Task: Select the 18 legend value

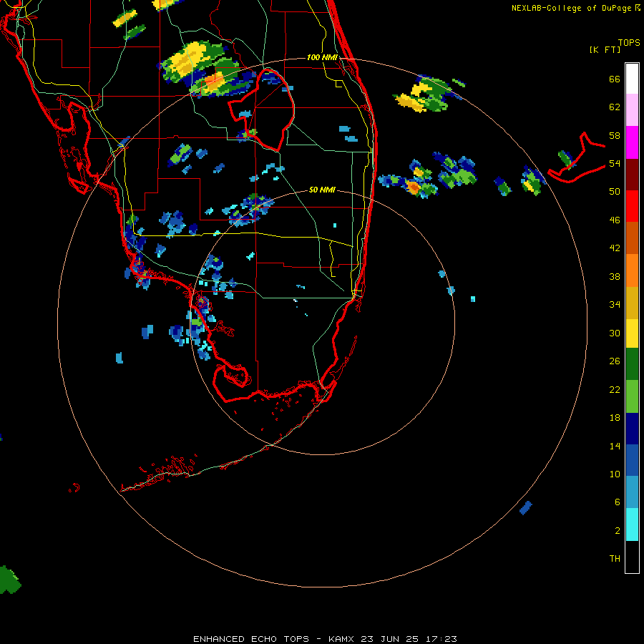Action: coord(615,418)
